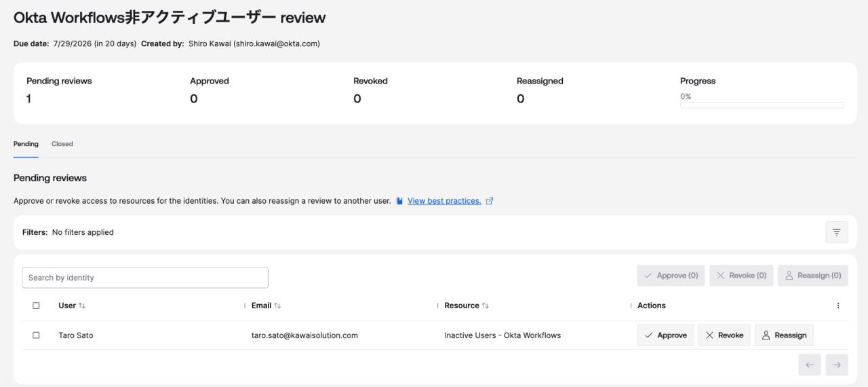Open the View best practices link
The height and width of the screenshot is (387, 868).
point(444,201)
